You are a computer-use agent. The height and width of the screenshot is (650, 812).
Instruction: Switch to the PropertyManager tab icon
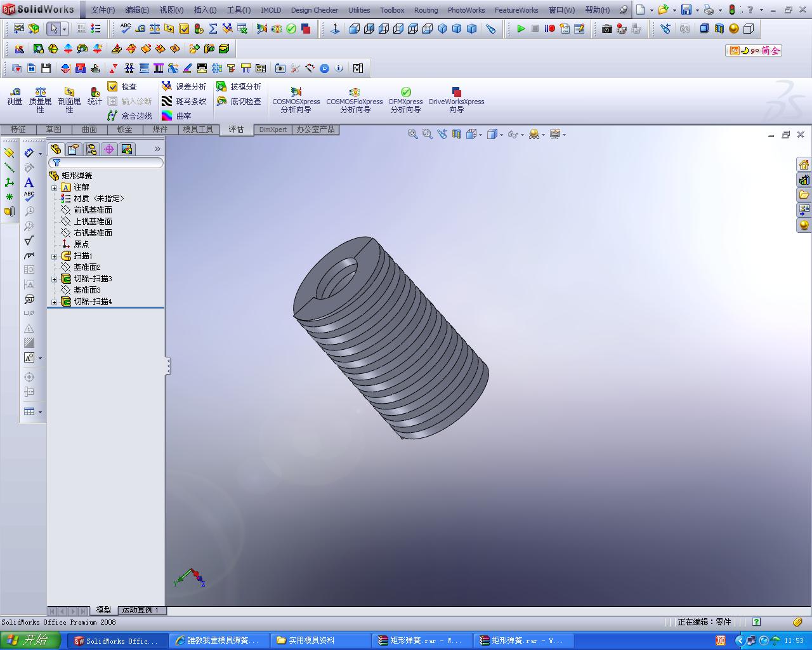click(74, 149)
